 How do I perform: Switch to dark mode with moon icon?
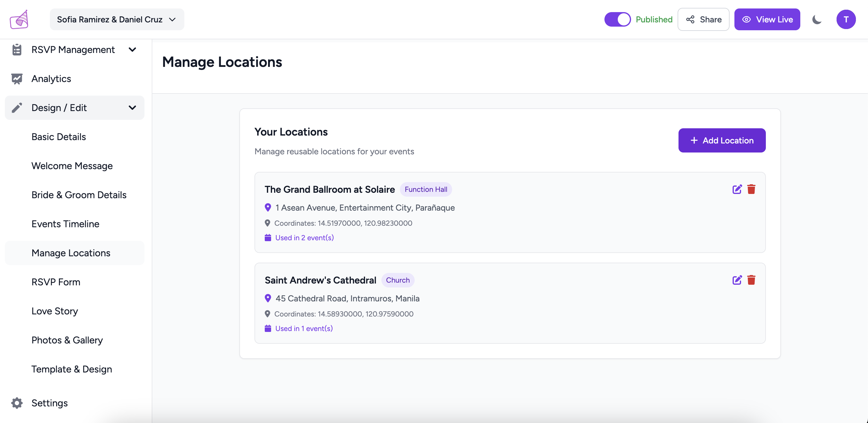click(x=817, y=20)
